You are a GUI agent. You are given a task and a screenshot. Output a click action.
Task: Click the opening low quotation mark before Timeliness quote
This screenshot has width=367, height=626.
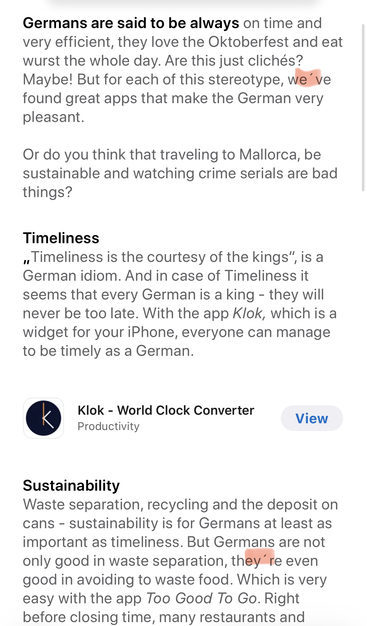[x=27, y=261]
